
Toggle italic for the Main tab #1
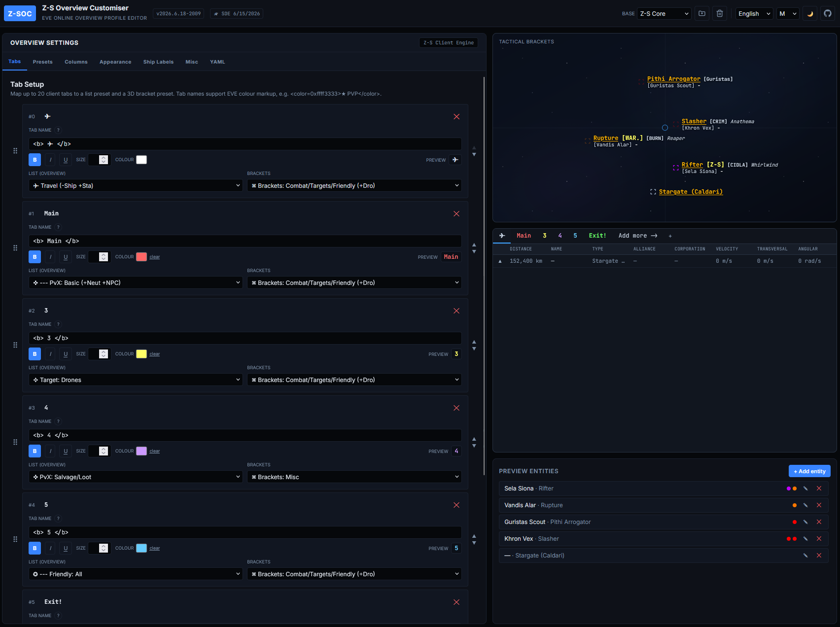(x=50, y=257)
